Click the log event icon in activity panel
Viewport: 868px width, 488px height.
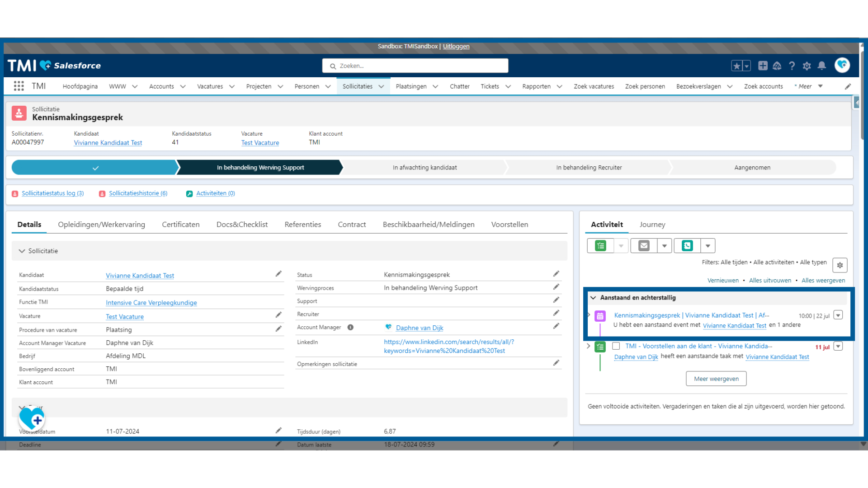[x=601, y=245]
